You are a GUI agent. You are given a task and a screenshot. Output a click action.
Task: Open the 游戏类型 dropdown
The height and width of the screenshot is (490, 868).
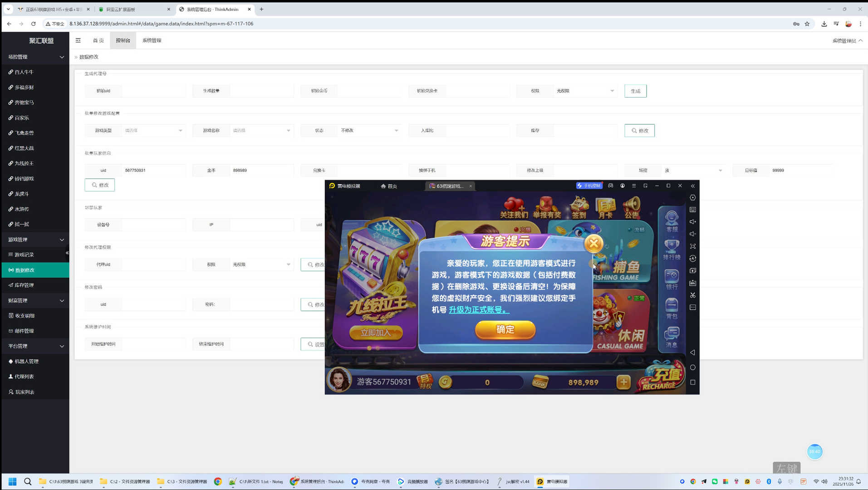point(153,131)
